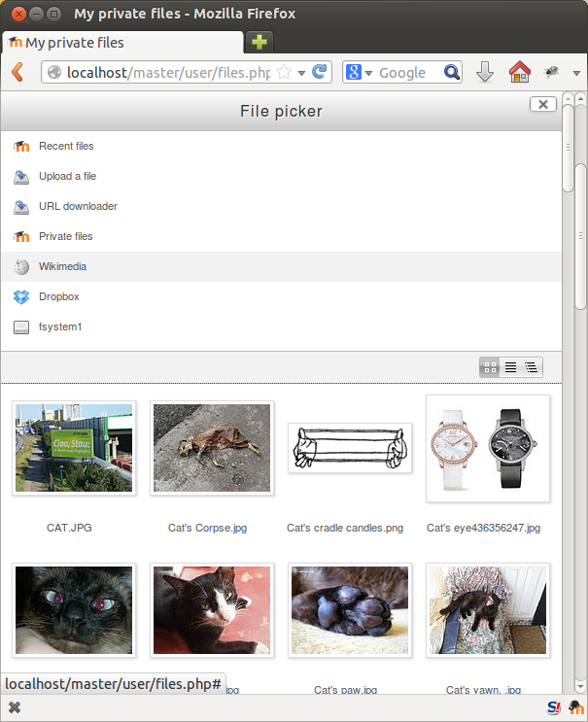
Task: Choose URL downloader repository
Action: [x=281, y=207]
